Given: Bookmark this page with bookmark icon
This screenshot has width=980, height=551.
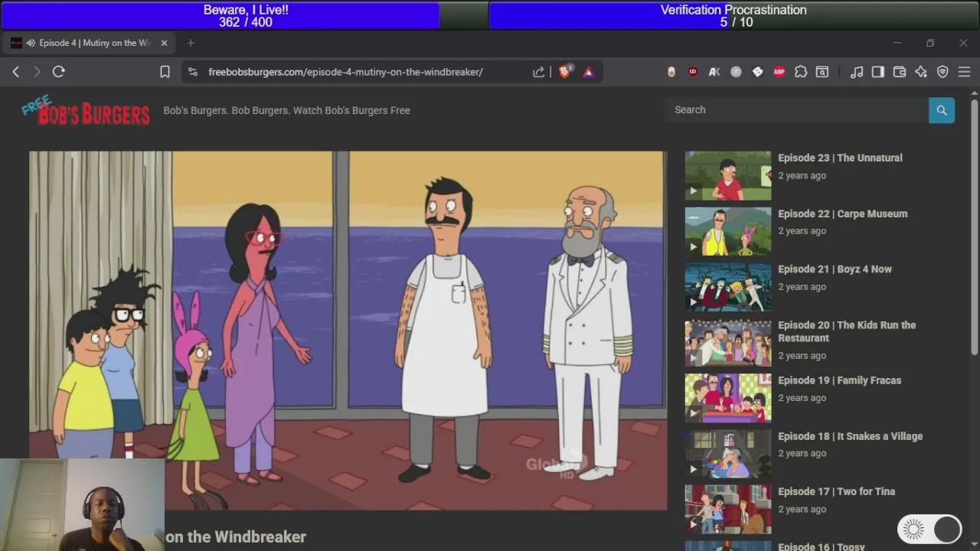Looking at the screenshot, I should 165,72.
